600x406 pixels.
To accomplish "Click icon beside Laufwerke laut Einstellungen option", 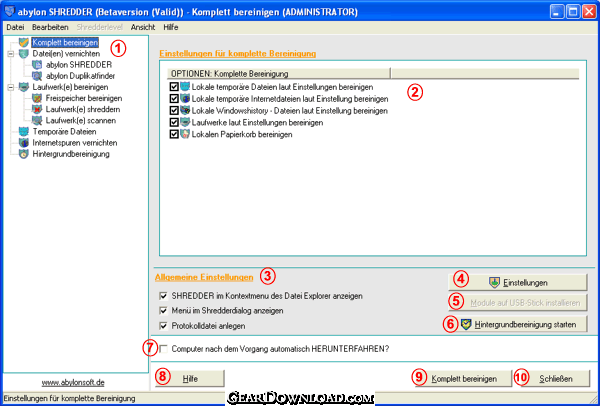I will click(185, 122).
